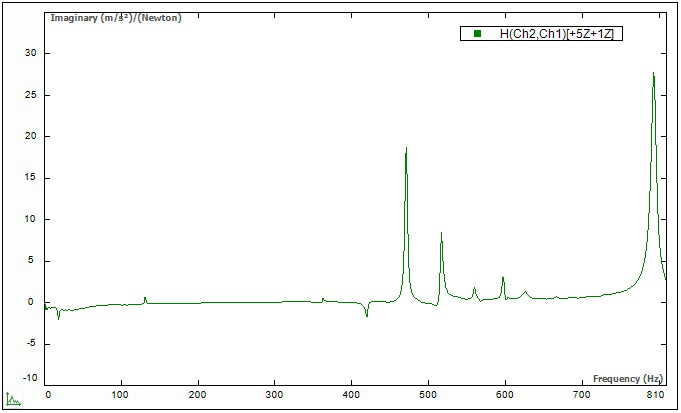Image resolution: width=681 pixels, height=413 pixels.
Task: Click the 30 label on the vertical axis
Action: (31, 53)
